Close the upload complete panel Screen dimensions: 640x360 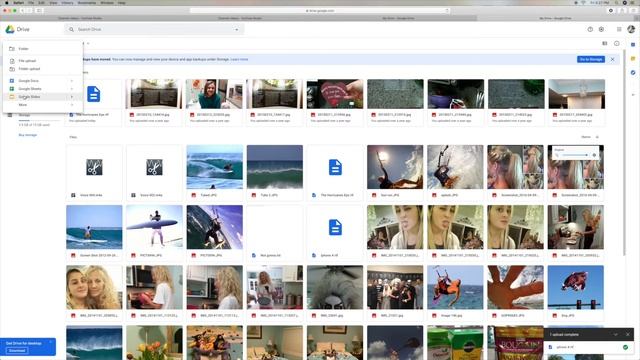627,334
